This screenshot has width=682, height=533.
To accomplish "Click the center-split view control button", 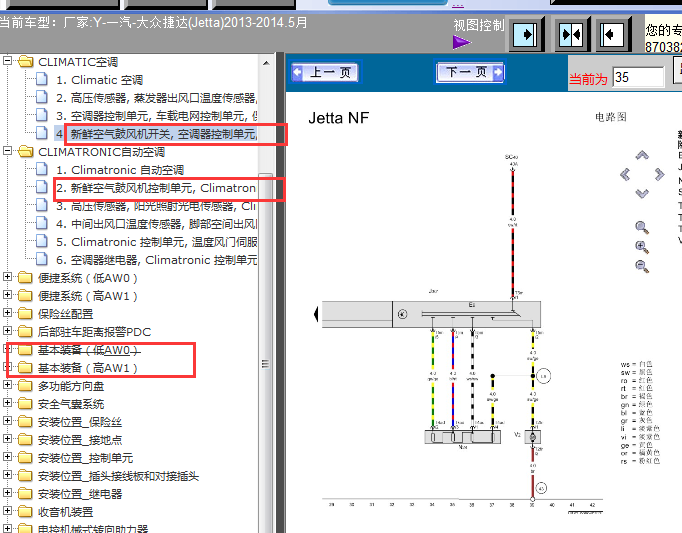I will 571,34.
